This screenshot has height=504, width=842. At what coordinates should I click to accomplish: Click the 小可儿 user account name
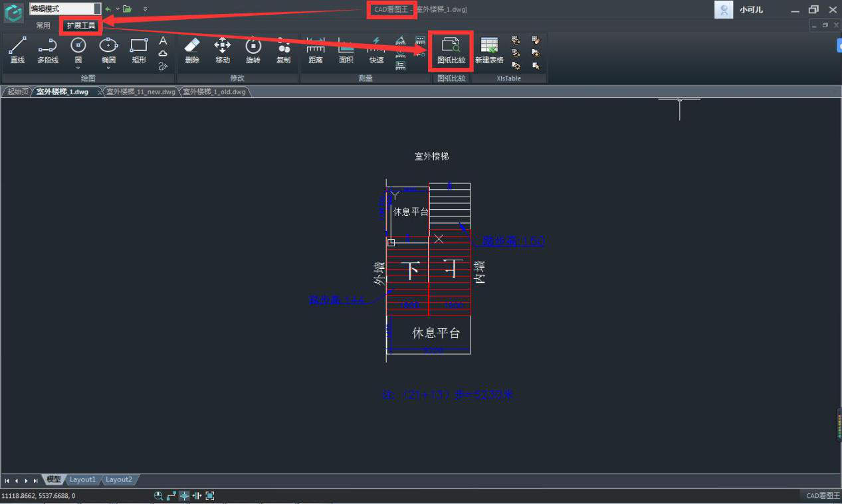(x=751, y=10)
